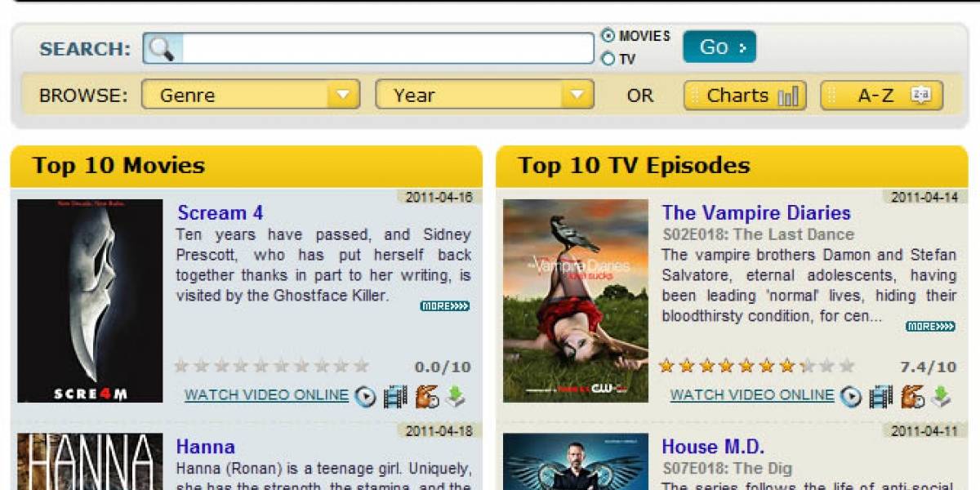The height and width of the screenshot is (490, 980).
Task: Open the House M.D. title link
Action: 713,447
